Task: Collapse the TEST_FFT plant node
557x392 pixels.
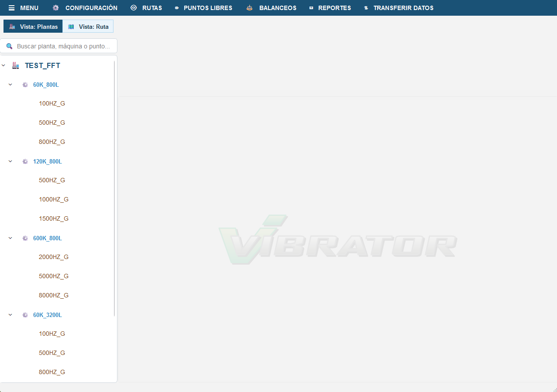Action: pos(3,65)
